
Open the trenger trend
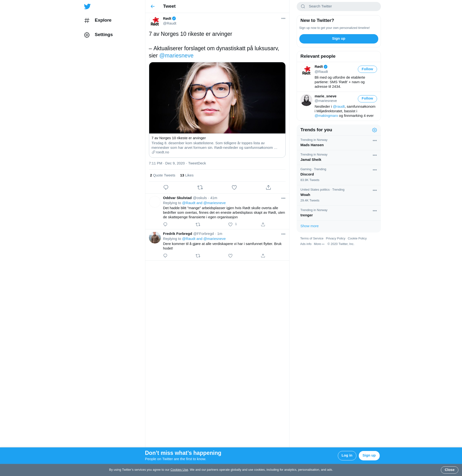[339, 213]
